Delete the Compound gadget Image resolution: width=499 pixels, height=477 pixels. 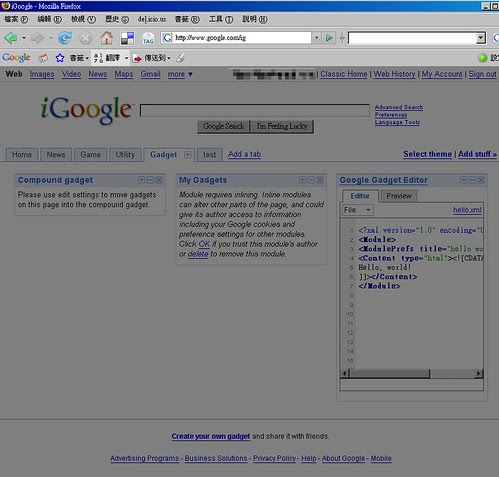tap(159, 180)
